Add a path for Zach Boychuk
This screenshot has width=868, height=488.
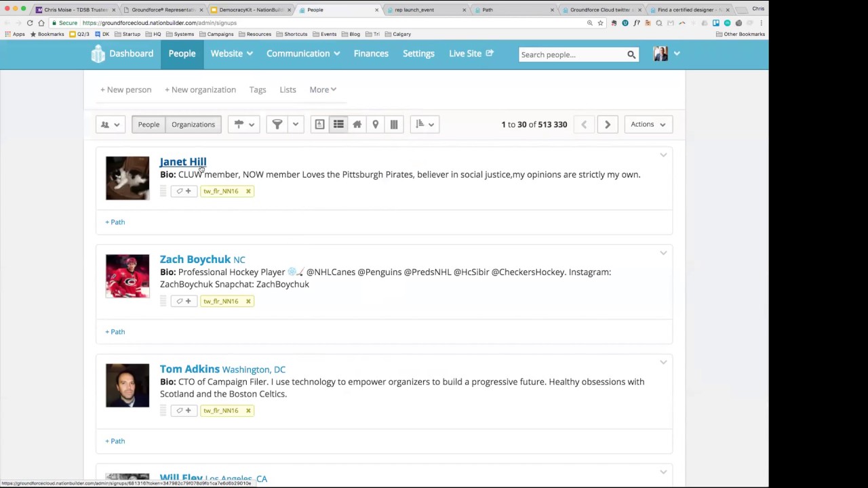point(115,332)
